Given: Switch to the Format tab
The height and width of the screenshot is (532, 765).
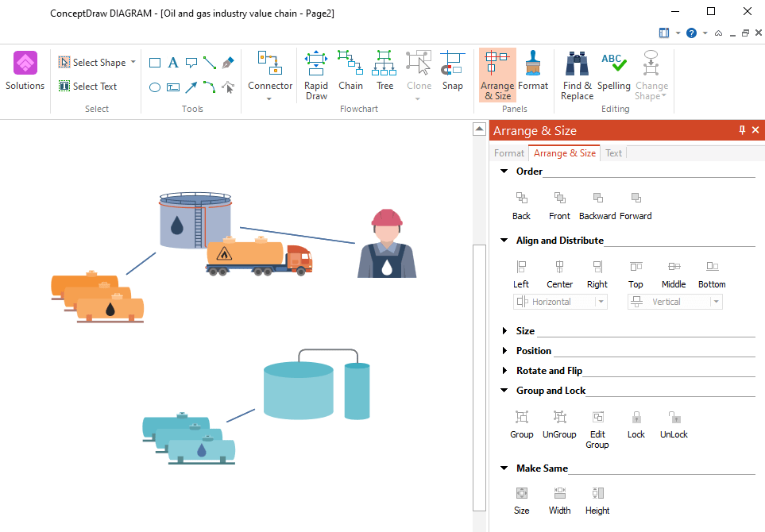Looking at the screenshot, I should [509, 153].
